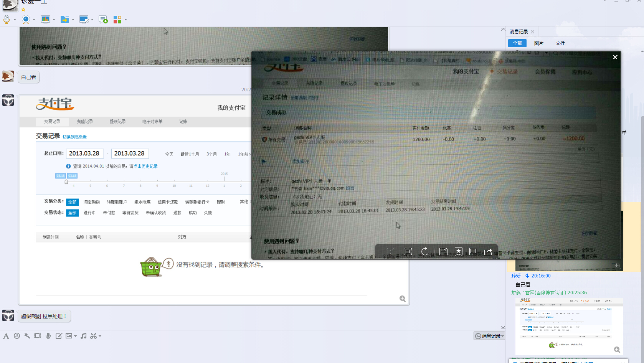Expand presentation demo options arrow
Screen dimensions: 644x363
54,20
